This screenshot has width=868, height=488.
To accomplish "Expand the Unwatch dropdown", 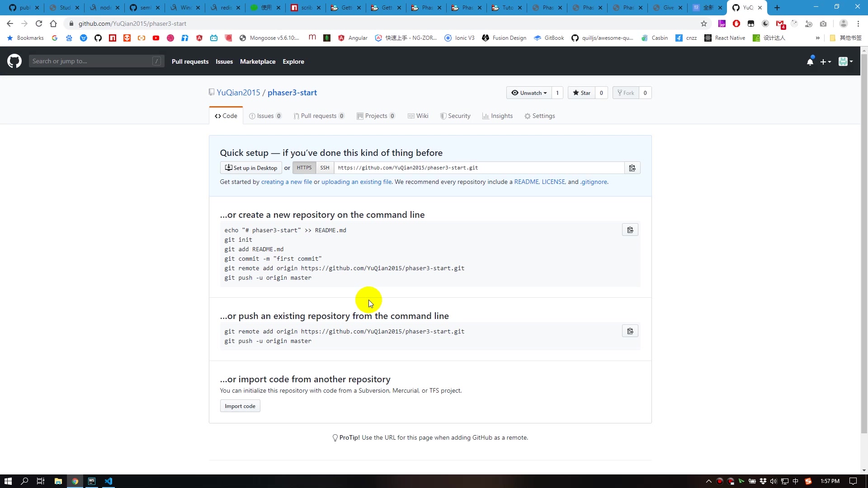I will click(529, 93).
